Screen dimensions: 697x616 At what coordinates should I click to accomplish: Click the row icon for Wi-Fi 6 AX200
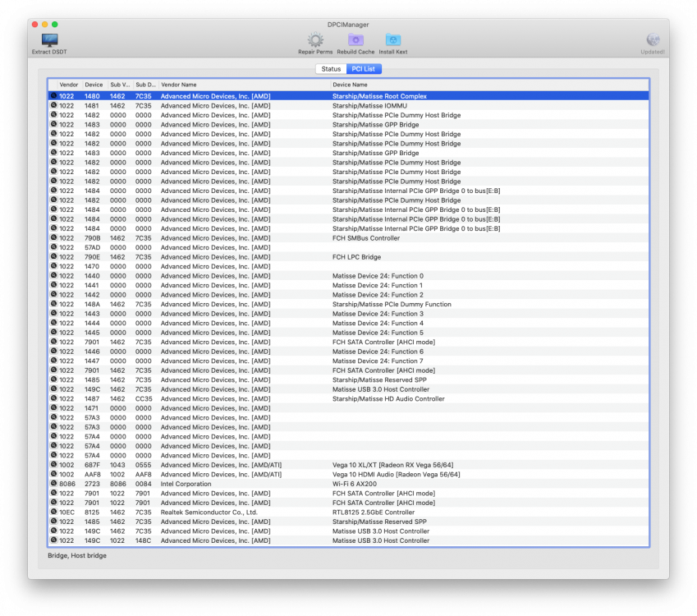(x=54, y=484)
